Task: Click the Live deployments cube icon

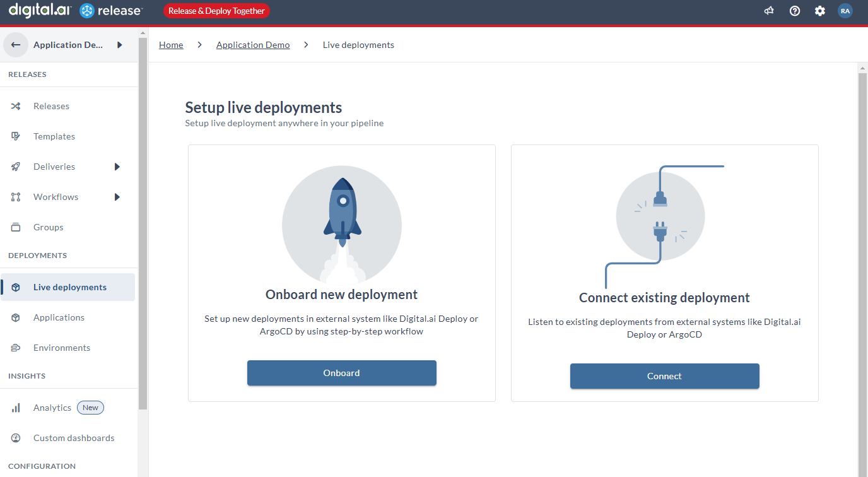Action: [16, 287]
